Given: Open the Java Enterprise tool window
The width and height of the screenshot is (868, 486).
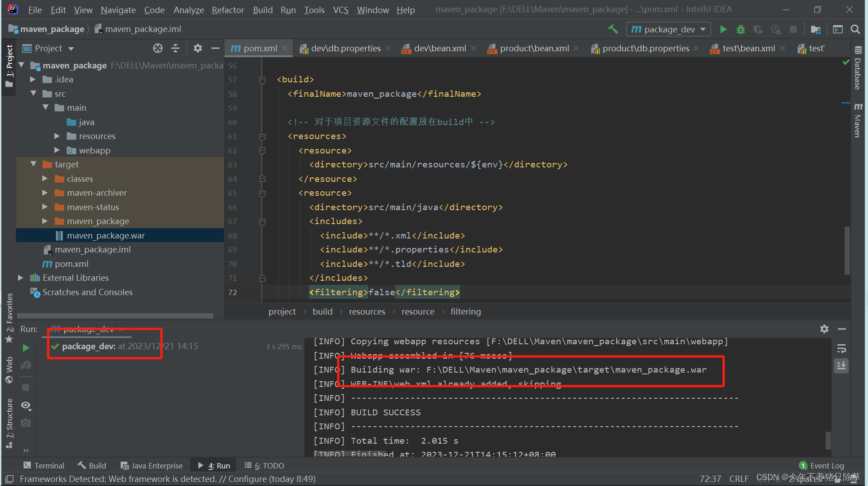Looking at the screenshot, I should tap(152, 466).
